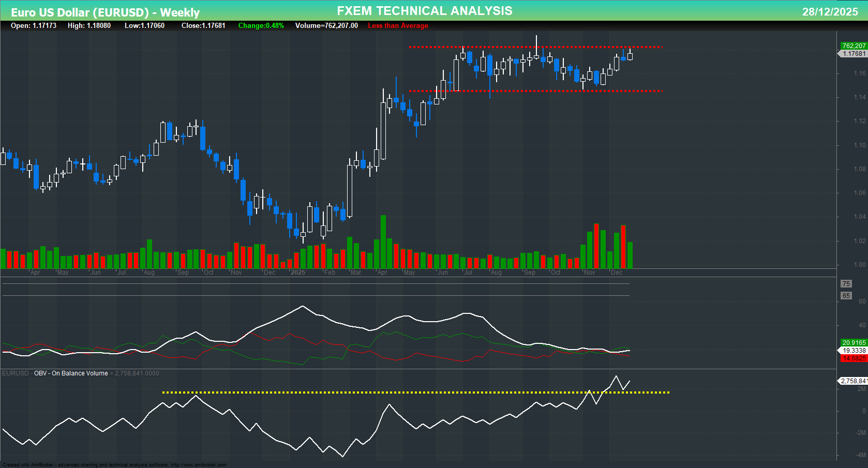868x468 pixels.
Task: Toggle the 'Less than Average' volume alert
Action: click(398, 25)
